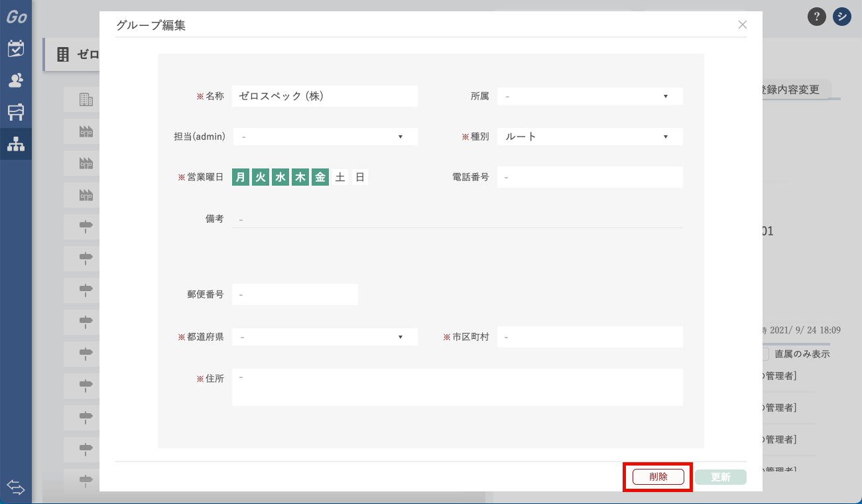Open the 所属 dropdown
The image size is (862, 504).
click(590, 96)
